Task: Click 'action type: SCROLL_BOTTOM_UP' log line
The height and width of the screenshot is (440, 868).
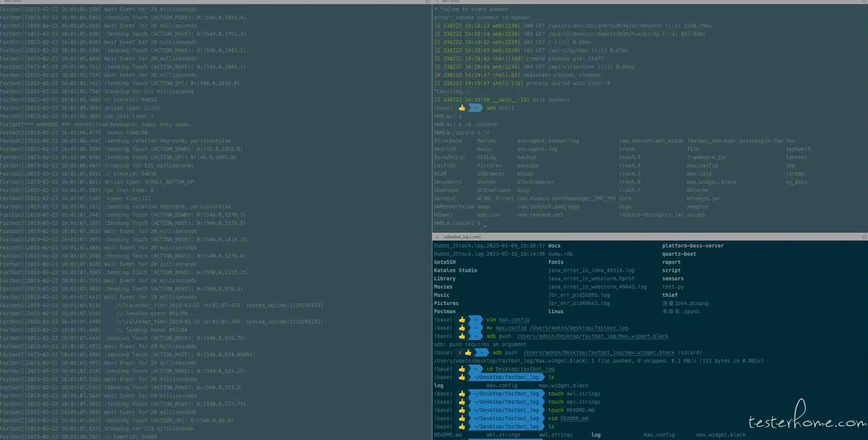Action: (97, 182)
